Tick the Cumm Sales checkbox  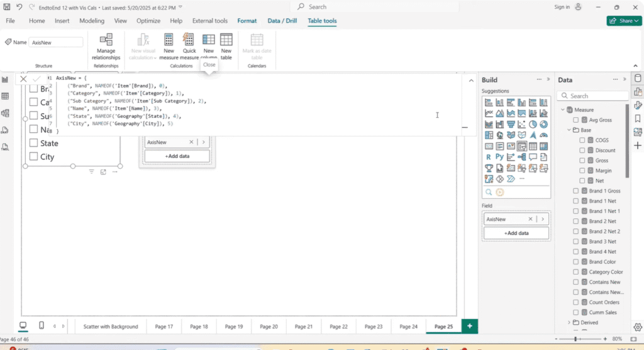[x=576, y=312]
